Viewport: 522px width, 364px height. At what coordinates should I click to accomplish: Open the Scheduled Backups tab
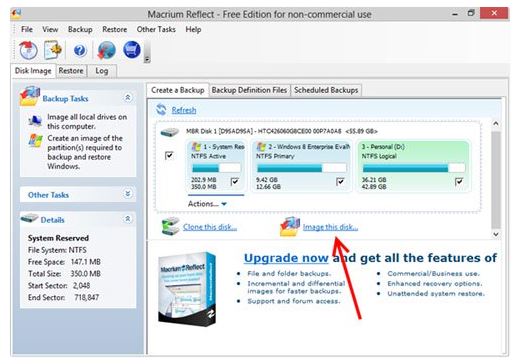coord(326,90)
